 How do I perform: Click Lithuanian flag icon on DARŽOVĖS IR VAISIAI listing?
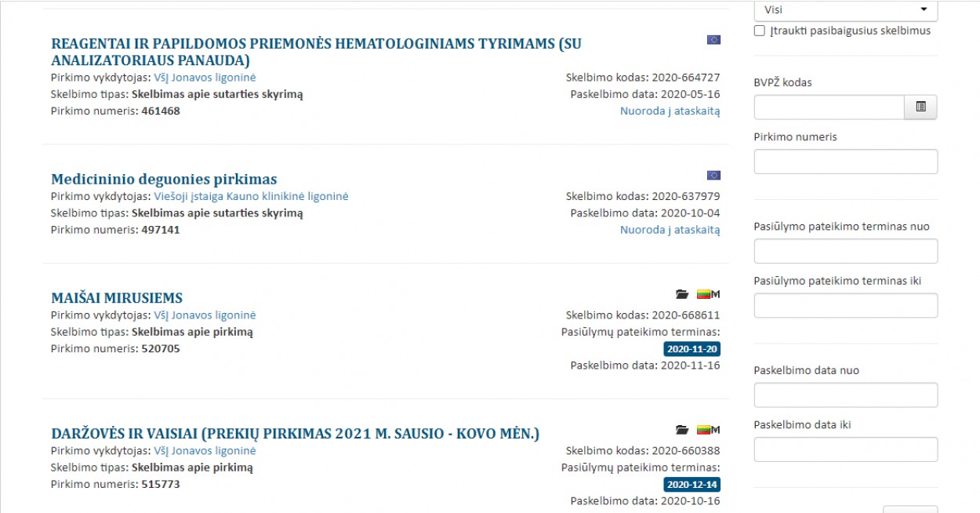703,430
